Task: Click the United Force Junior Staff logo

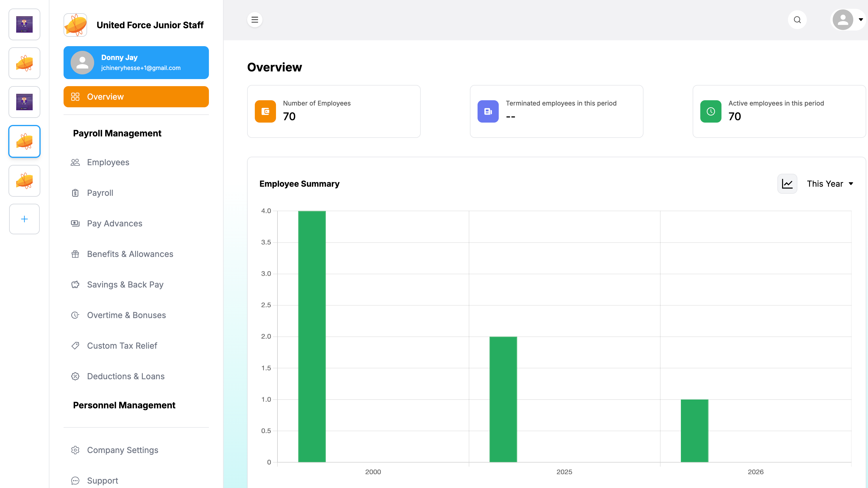Action: pyautogui.click(x=76, y=25)
